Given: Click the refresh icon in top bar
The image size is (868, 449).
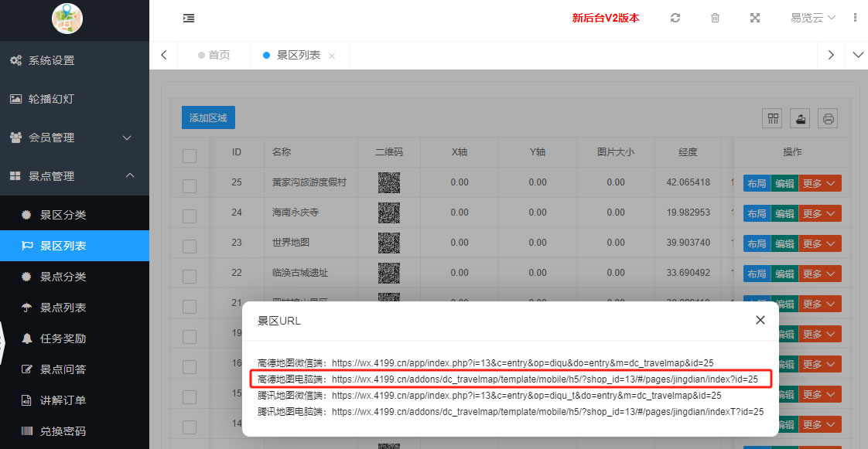Looking at the screenshot, I should 675,18.
